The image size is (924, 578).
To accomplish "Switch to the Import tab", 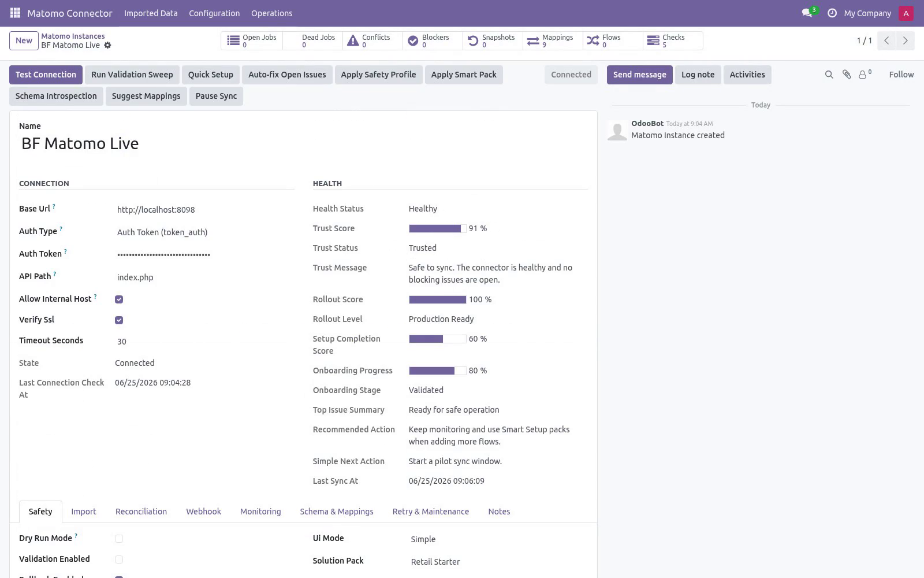I will [x=84, y=512].
